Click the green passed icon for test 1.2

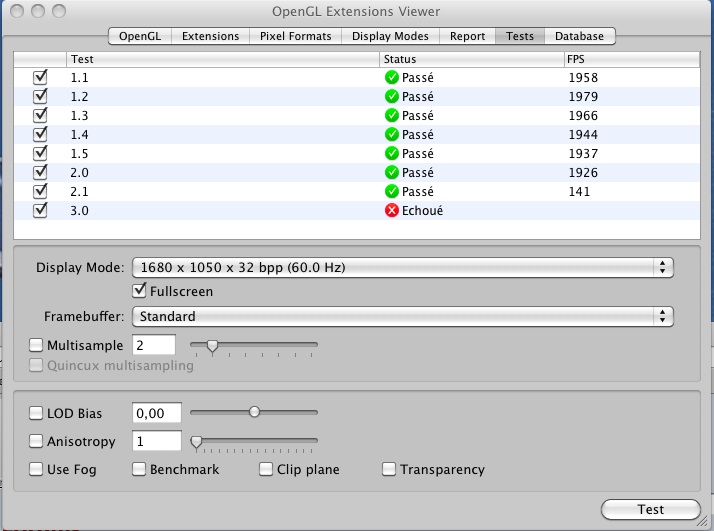[x=392, y=97]
